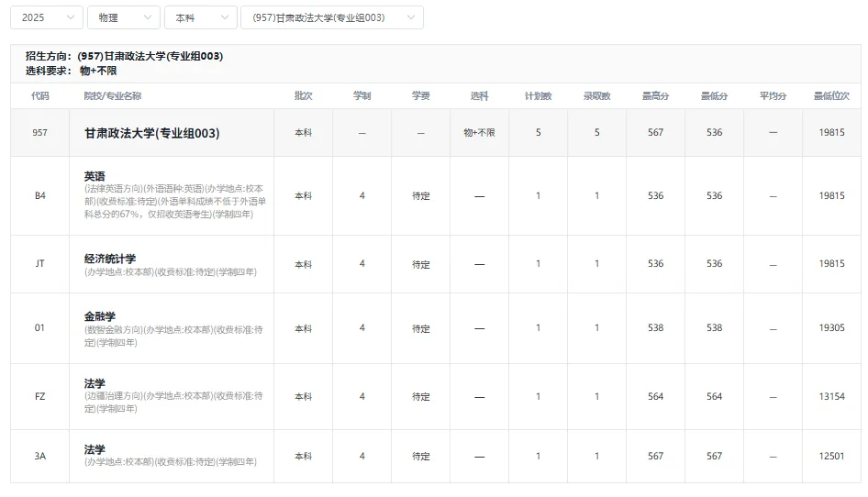
Task: Select the 英语 major name
Action: click(95, 176)
